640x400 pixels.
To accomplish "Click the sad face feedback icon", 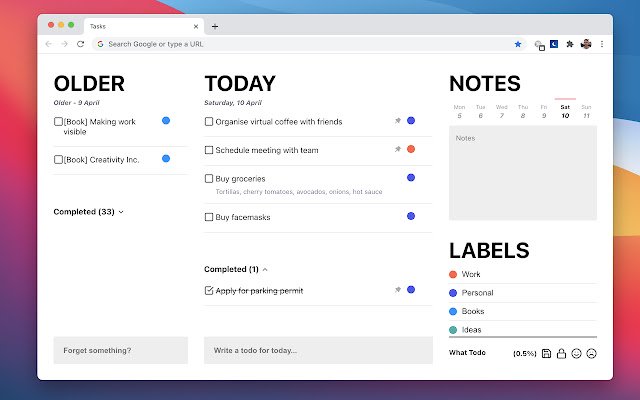I will point(591,353).
